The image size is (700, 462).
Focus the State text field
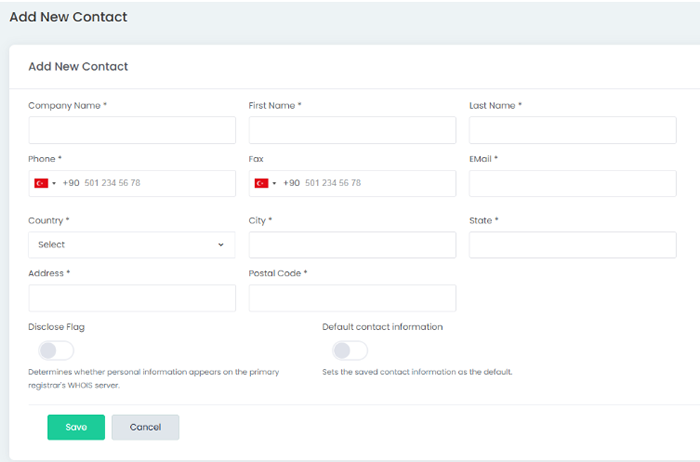[573, 245]
